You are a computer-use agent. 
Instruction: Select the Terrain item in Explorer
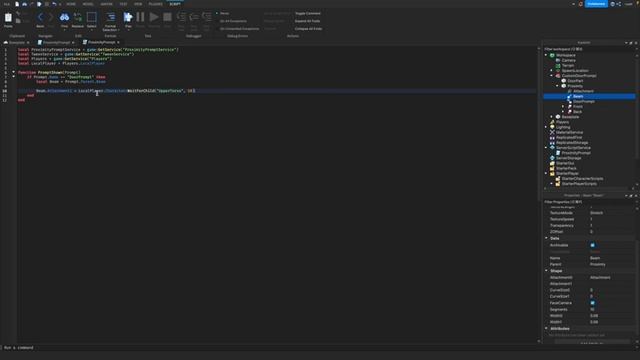point(568,65)
